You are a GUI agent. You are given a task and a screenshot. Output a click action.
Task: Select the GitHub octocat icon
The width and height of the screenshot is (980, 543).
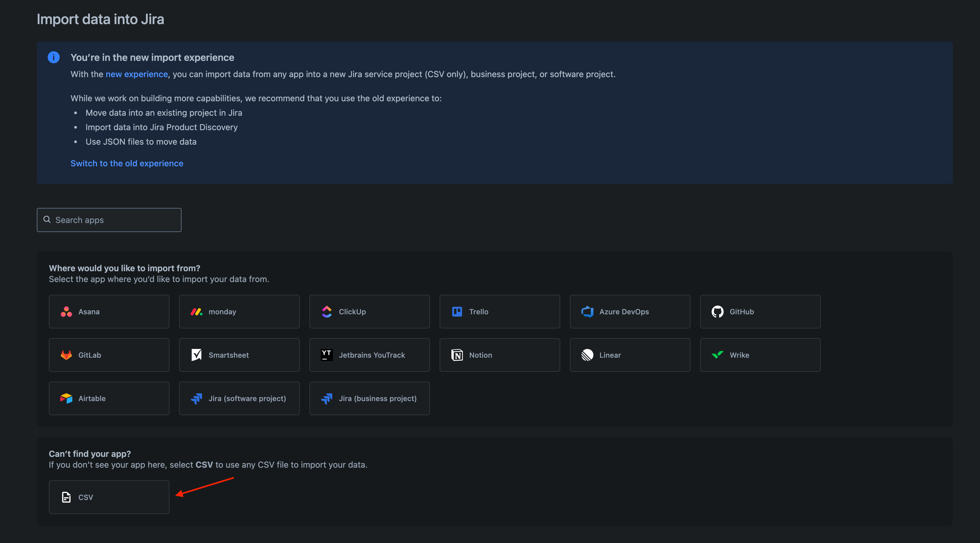717,312
